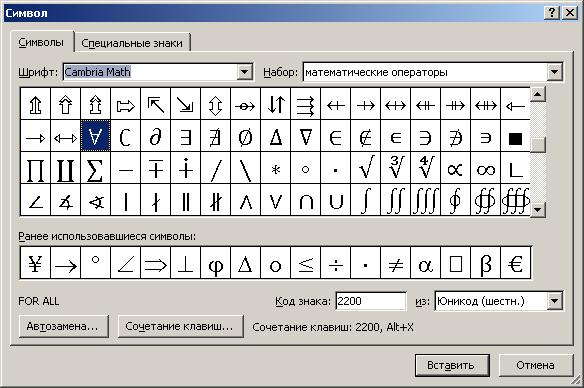Open the Шрифт font dropdown
The image size is (584, 388).
[245, 71]
